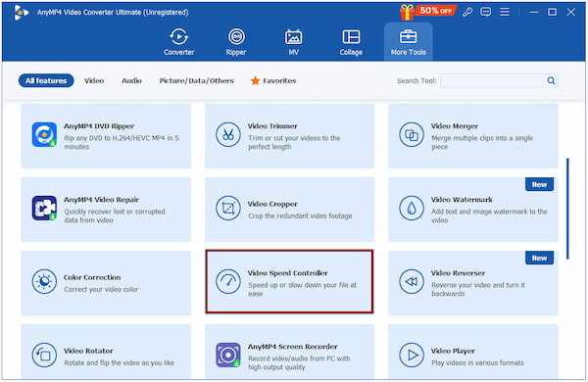Click the Video Speed Controller gauge icon
This screenshot has width=588, height=382.
tap(228, 281)
